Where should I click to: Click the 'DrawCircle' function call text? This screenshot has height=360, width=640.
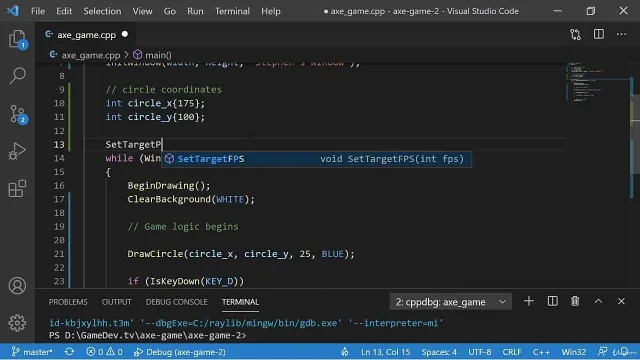click(156, 254)
